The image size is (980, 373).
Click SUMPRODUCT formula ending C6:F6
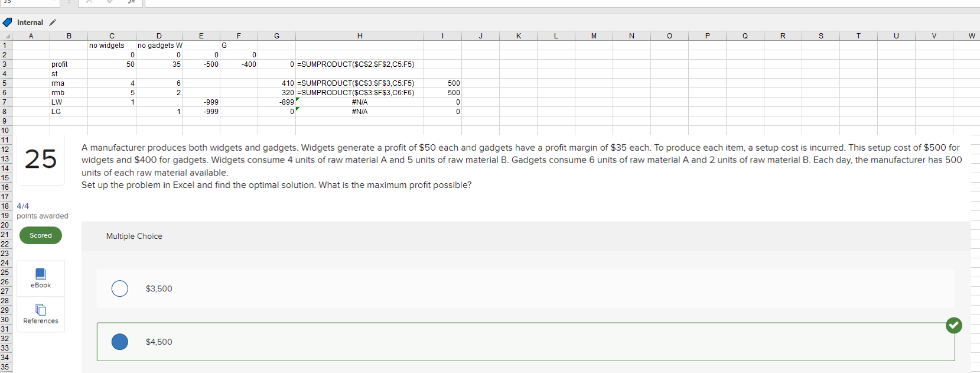[360, 93]
